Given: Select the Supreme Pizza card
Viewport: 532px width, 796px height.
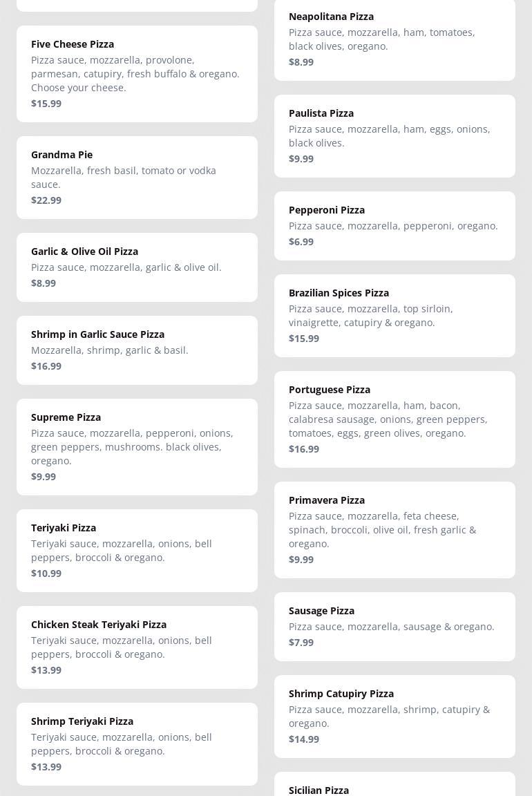Looking at the screenshot, I should pyautogui.click(x=137, y=446).
